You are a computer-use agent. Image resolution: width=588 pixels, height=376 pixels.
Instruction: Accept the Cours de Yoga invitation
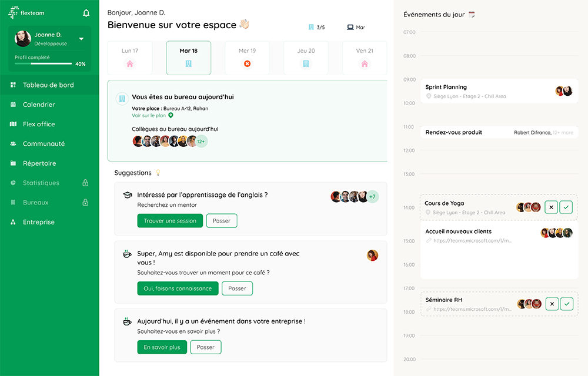point(566,207)
